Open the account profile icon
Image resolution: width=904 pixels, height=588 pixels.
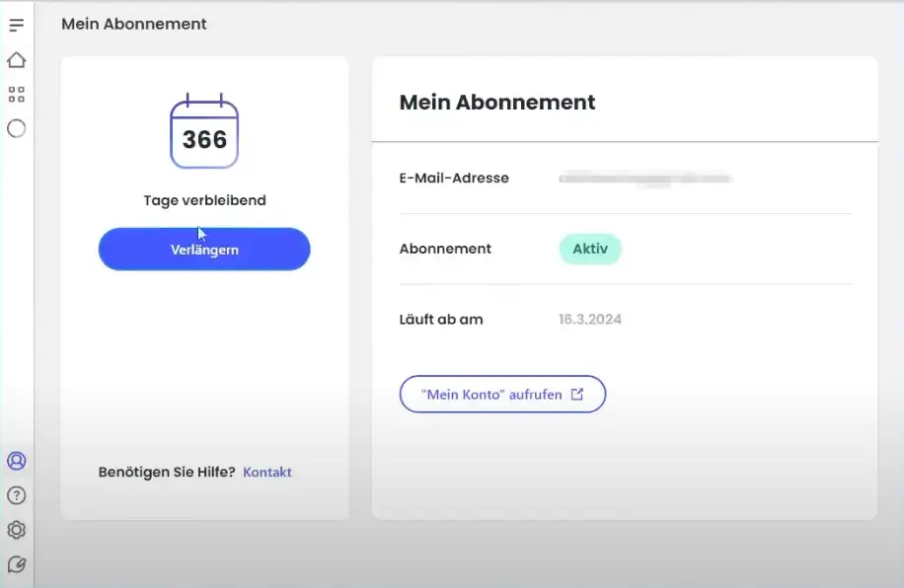(16, 461)
